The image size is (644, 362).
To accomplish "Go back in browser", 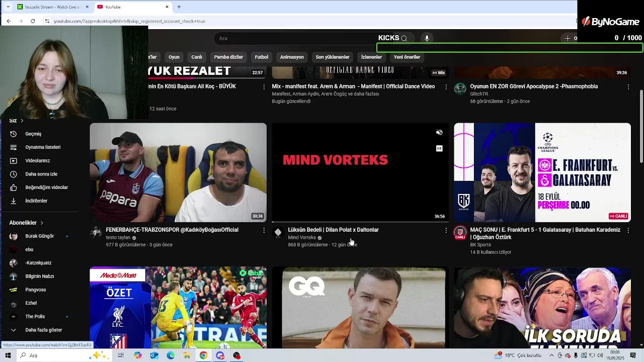I will (9, 21).
